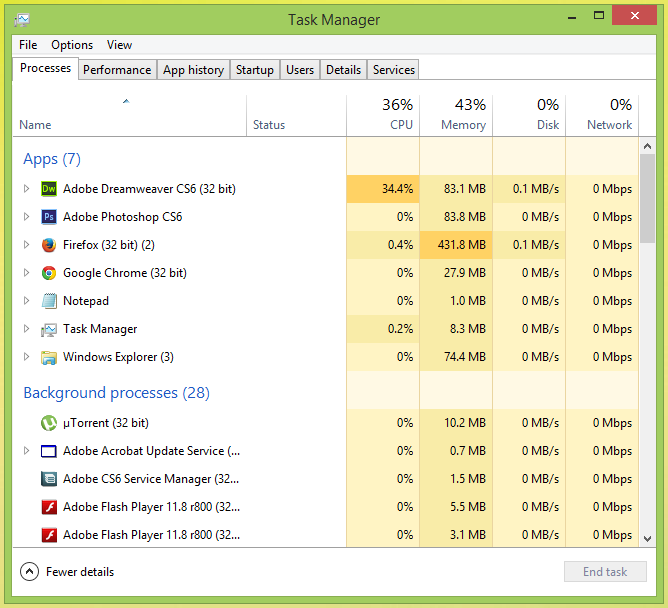
Task: Click the vertical scrollbar thumb
Action: pos(648,199)
